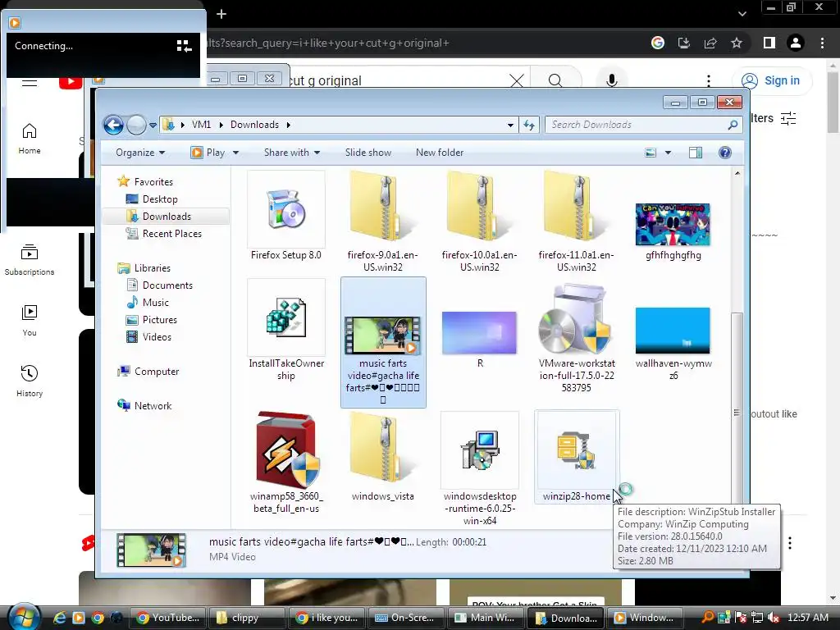
Task: Click the Search Downloads field
Action: click(644, 125)
